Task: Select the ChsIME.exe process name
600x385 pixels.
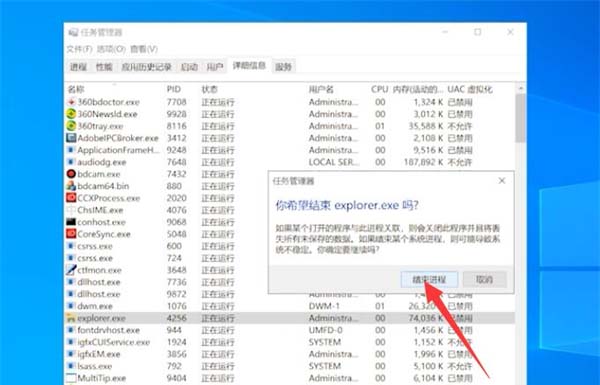Action: pos(100,210)
